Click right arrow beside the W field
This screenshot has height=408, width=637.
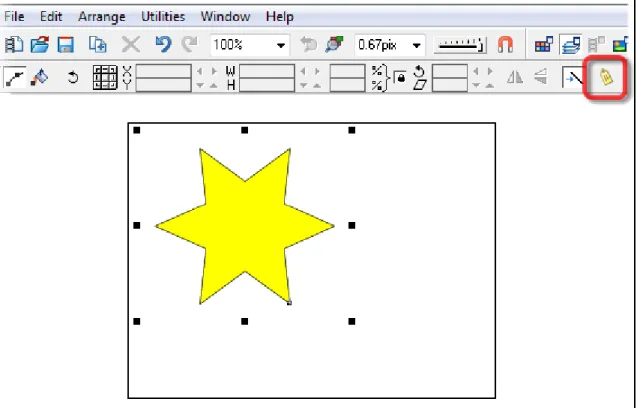pyautogui.click(x=317, y=72)
